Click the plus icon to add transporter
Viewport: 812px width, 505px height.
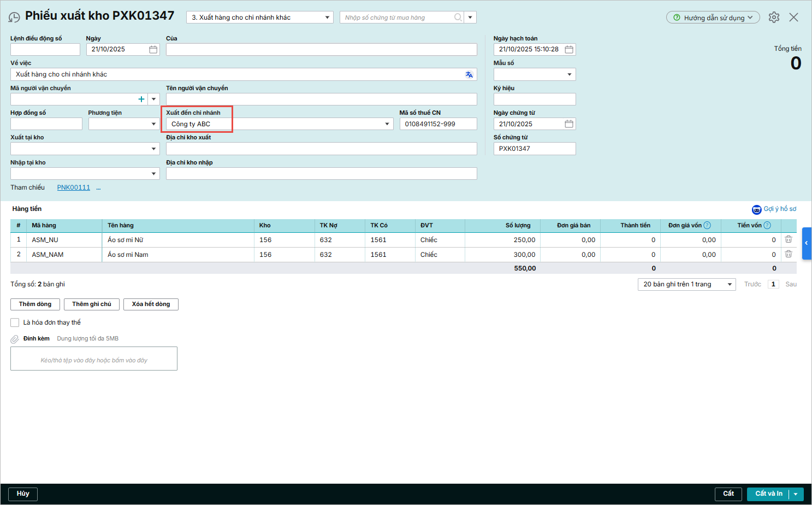coord(141,99)
